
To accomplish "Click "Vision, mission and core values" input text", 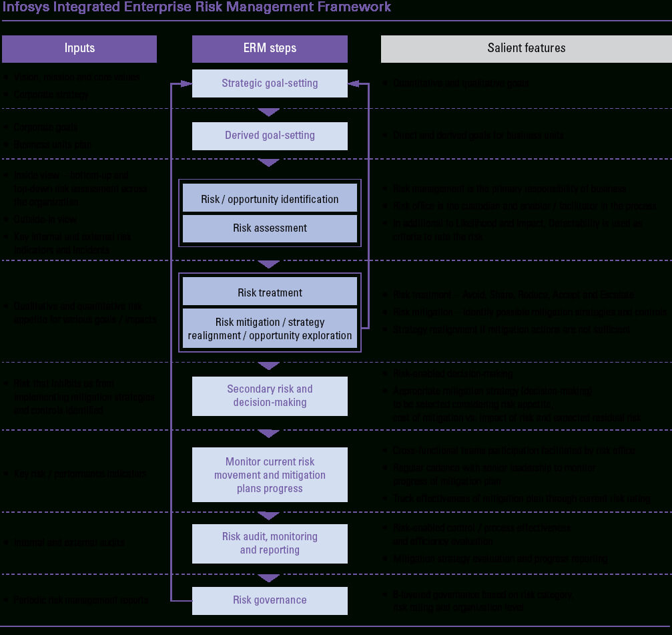I will click(x=76, y=77).
